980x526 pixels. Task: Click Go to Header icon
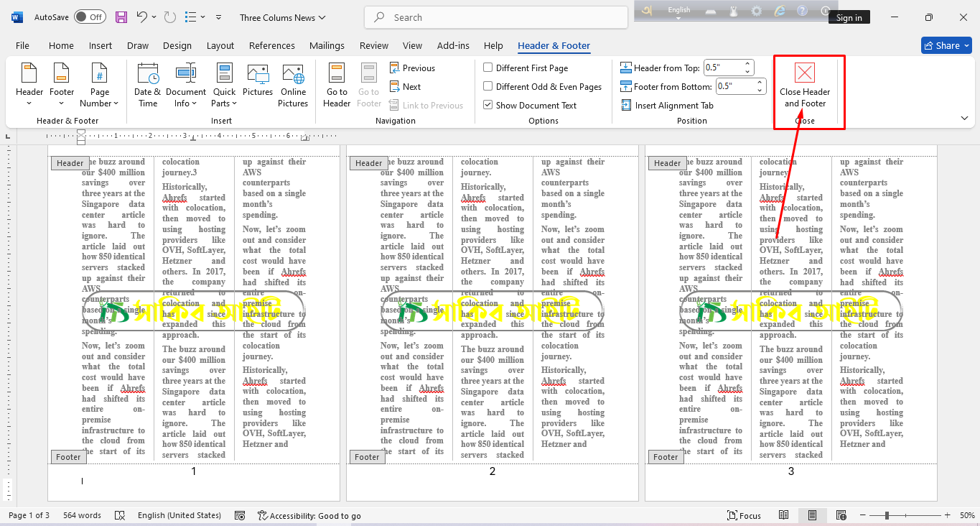click(337, 86)
